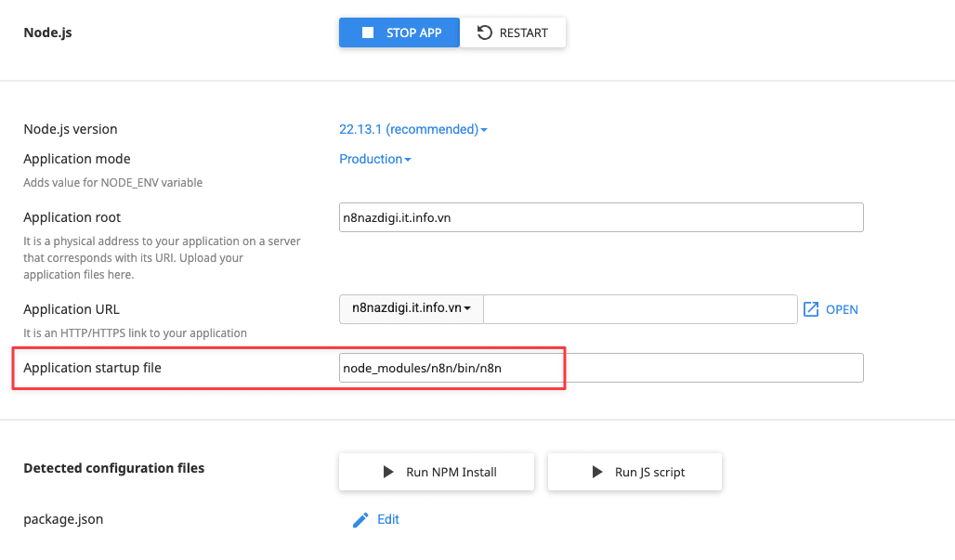Viewport: 955px width, 560px height.
Task: Click the stop square icon inside STOP APP
Action: [366, 32]
